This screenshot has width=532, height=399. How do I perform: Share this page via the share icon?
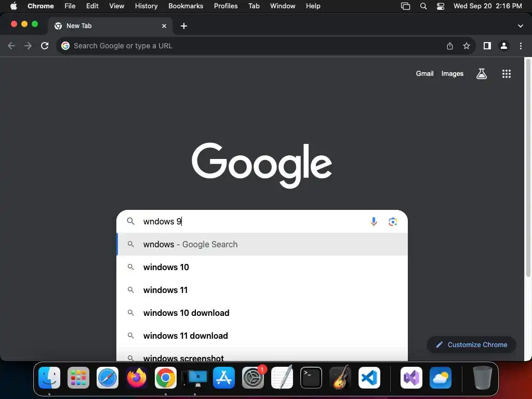point(450,46)
